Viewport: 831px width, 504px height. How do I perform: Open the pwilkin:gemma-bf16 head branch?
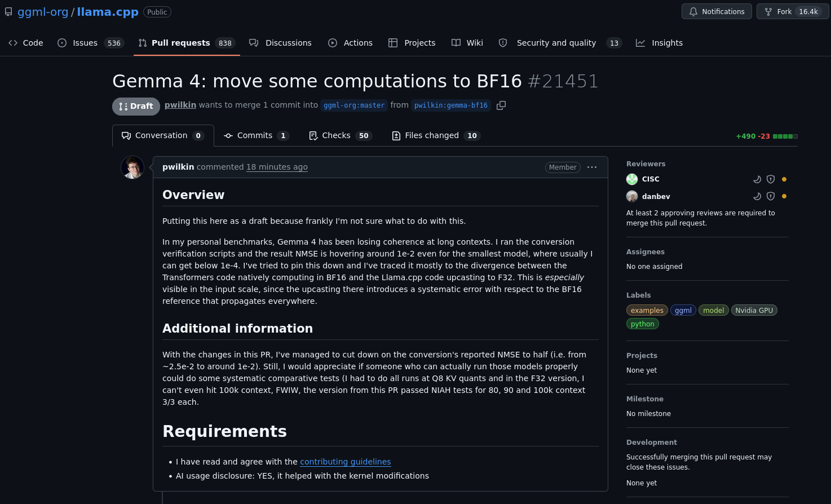click(451, 105)
